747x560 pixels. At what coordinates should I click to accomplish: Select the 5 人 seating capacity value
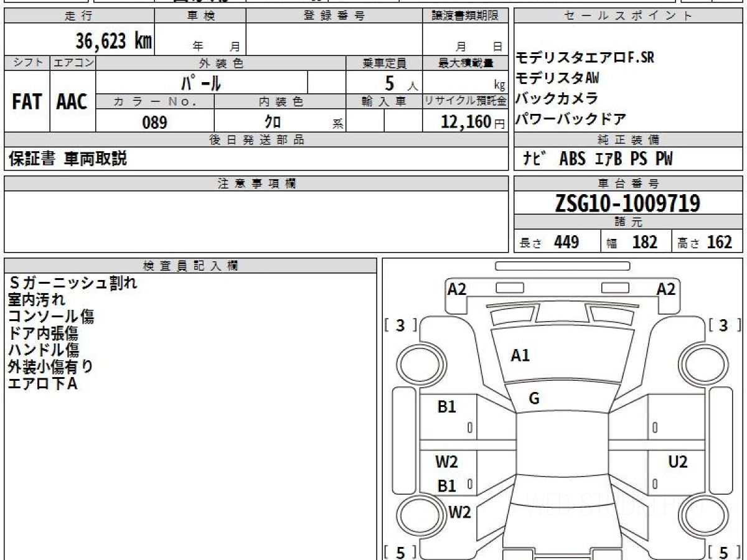pyautogui.click(x=402, y=83)
